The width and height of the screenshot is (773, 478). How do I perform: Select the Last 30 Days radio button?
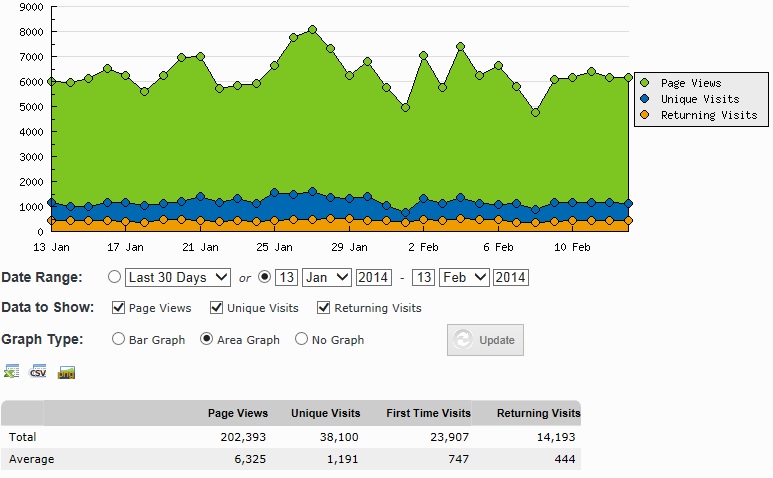[x=114, y=277]
